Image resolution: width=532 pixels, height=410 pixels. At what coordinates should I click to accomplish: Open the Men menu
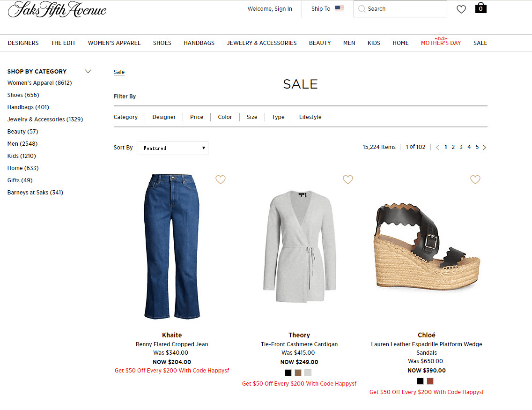pos(349,43)
